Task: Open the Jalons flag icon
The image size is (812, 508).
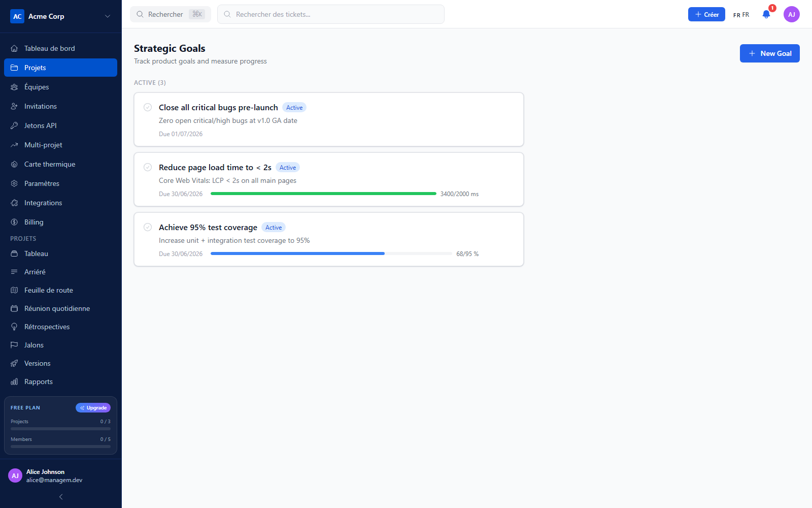Action: (x=14, y=345)
